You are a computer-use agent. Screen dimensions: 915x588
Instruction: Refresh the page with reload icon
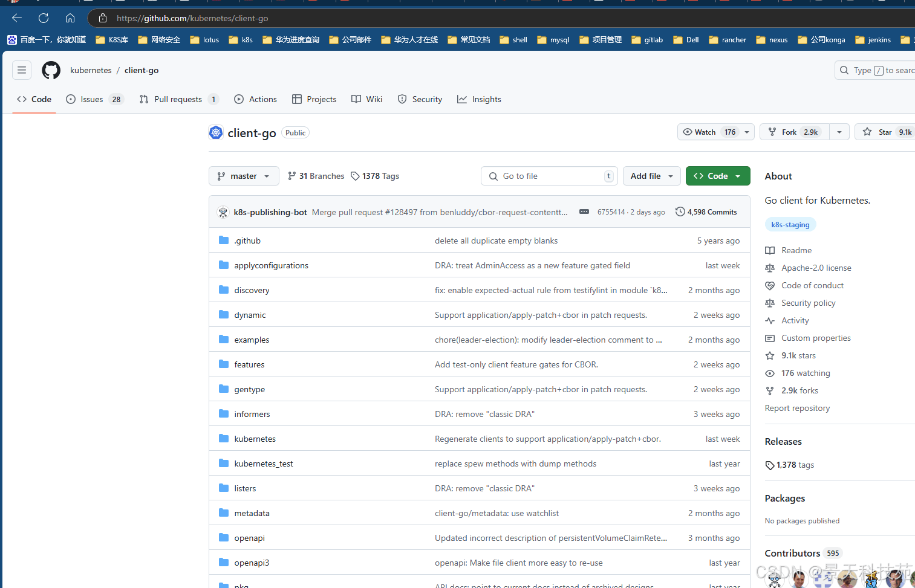tap(44, 18)
